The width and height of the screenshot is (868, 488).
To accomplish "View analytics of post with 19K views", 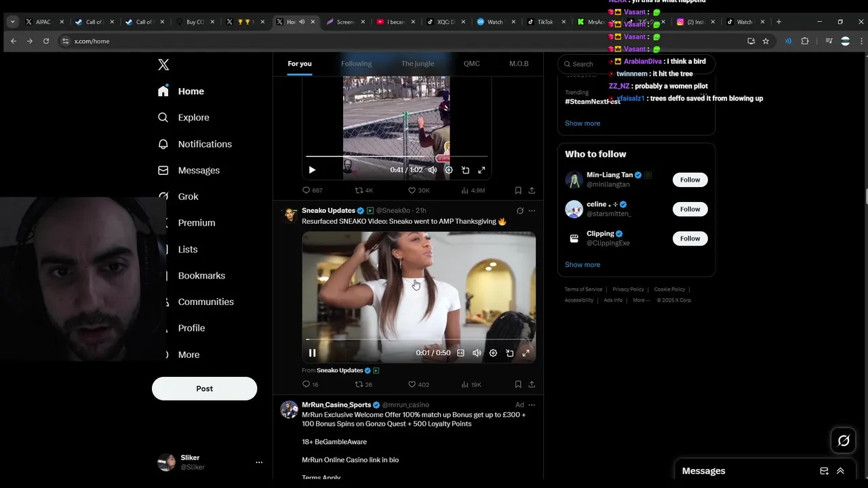I will [471, 384].
